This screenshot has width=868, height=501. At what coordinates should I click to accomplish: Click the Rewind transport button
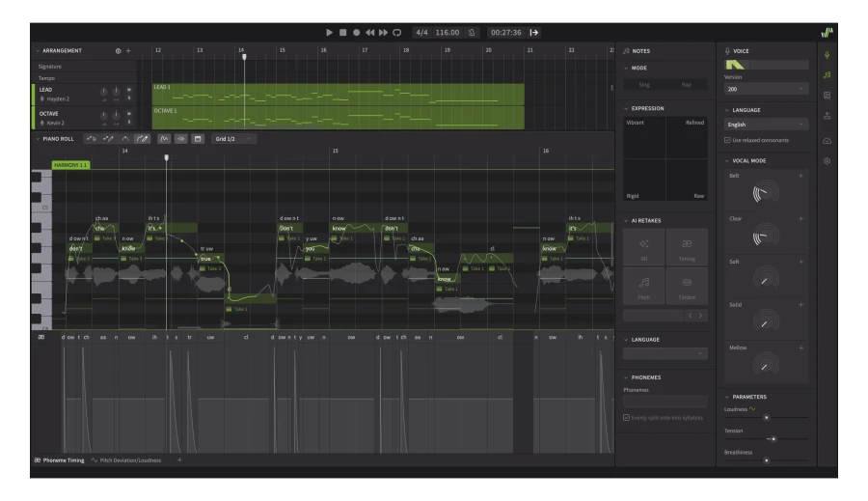pos(369,33)
